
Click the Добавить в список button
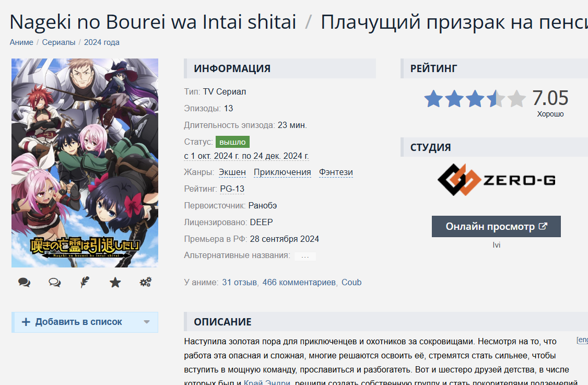[85, 322]
